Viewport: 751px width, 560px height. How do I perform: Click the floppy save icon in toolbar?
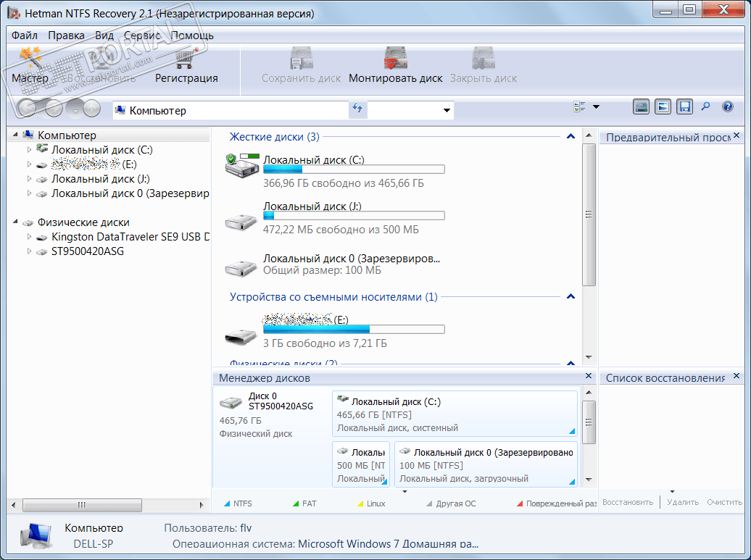click(x=684, y=106)
